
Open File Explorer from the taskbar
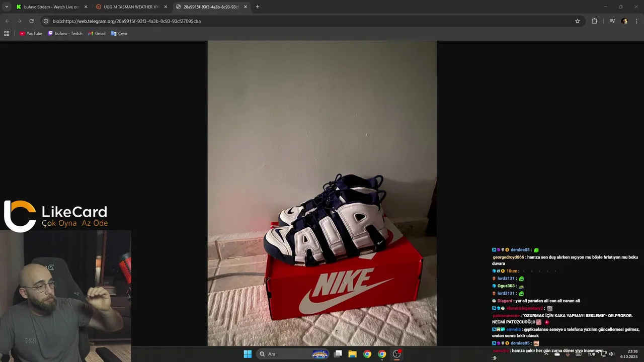[353, 354]
